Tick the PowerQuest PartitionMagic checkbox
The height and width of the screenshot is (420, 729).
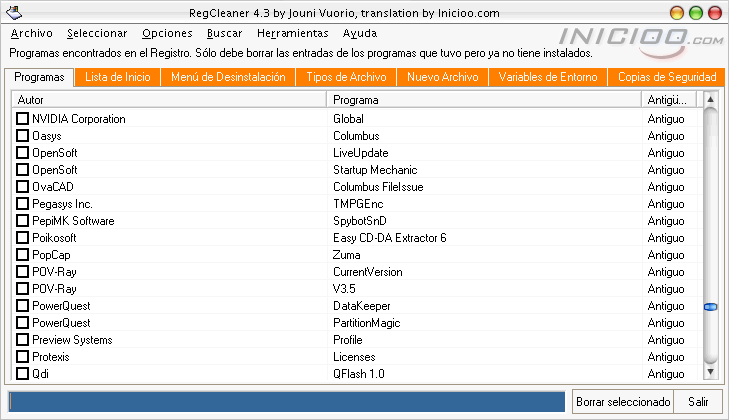point(22,322)
